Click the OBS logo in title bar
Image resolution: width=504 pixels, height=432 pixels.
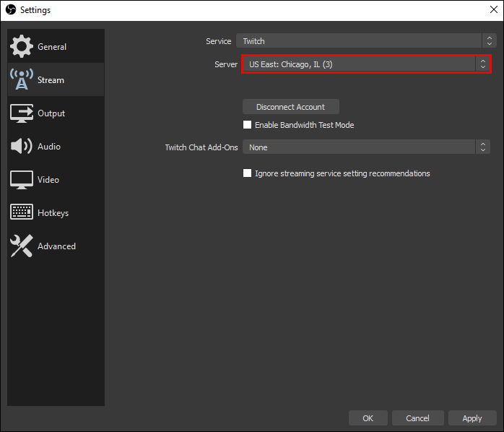(x=11, y=10)
